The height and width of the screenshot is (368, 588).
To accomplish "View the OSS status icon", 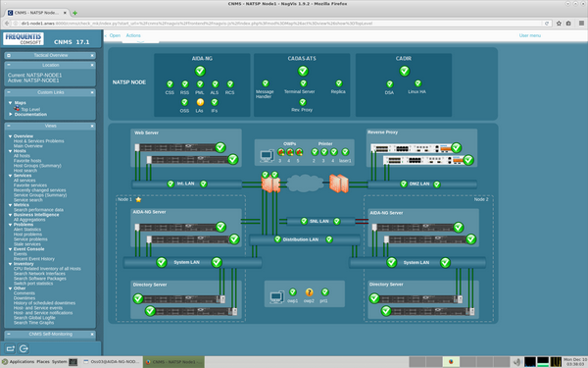I will (184, 102).
